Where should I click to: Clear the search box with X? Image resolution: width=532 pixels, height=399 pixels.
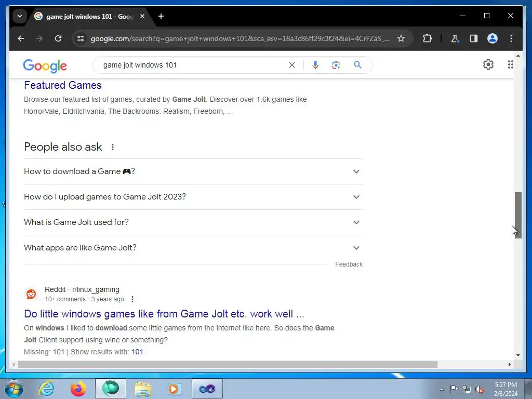(x=292, y=65)
